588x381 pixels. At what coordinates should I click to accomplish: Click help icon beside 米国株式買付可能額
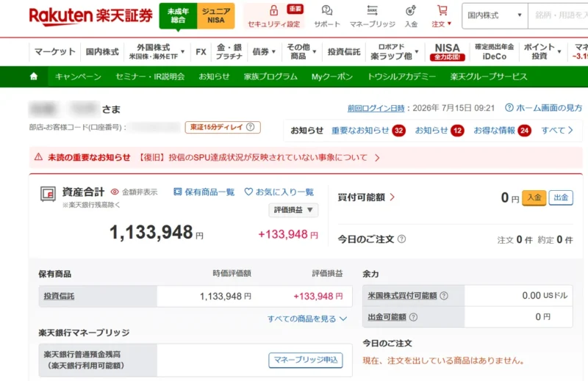[444, 296]
